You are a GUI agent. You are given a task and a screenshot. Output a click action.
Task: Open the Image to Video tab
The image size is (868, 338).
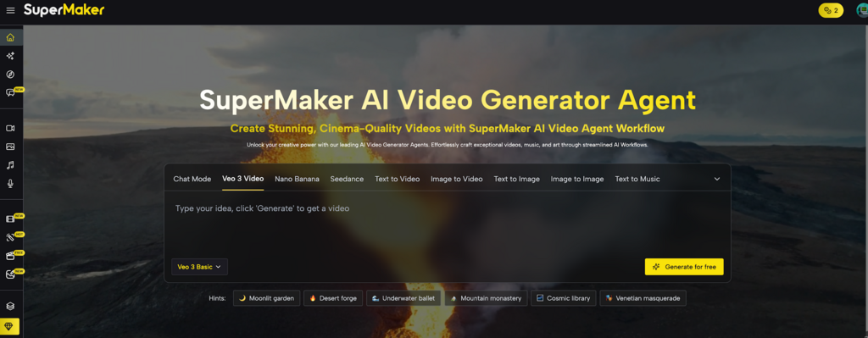(457, 179)
